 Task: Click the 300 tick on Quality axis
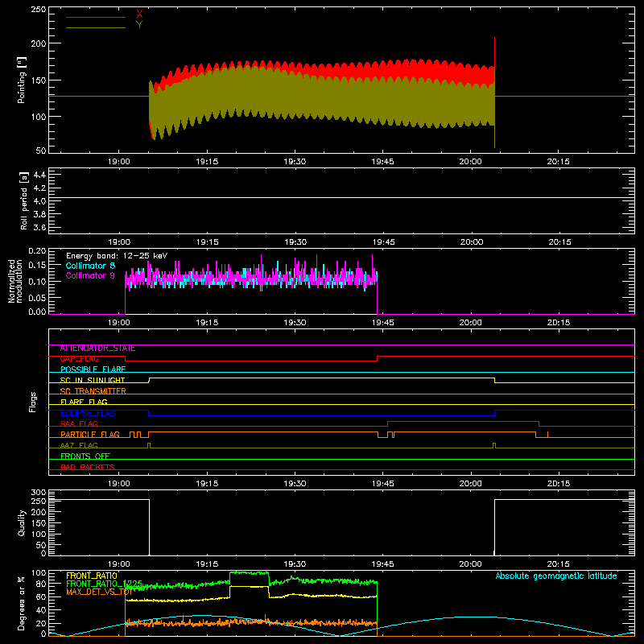click(39, 493)
